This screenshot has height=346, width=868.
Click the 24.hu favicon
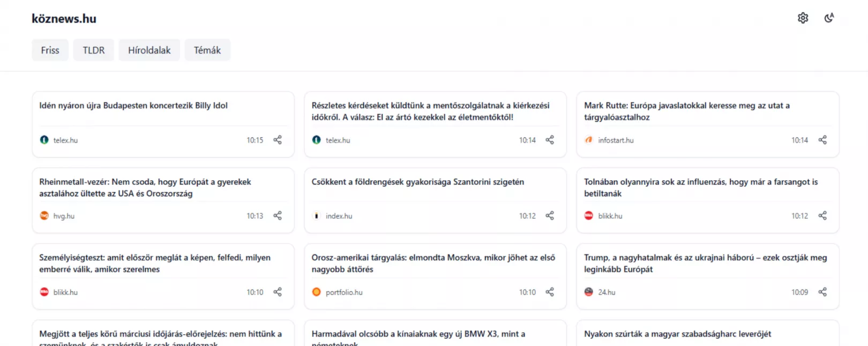[589, 292]
